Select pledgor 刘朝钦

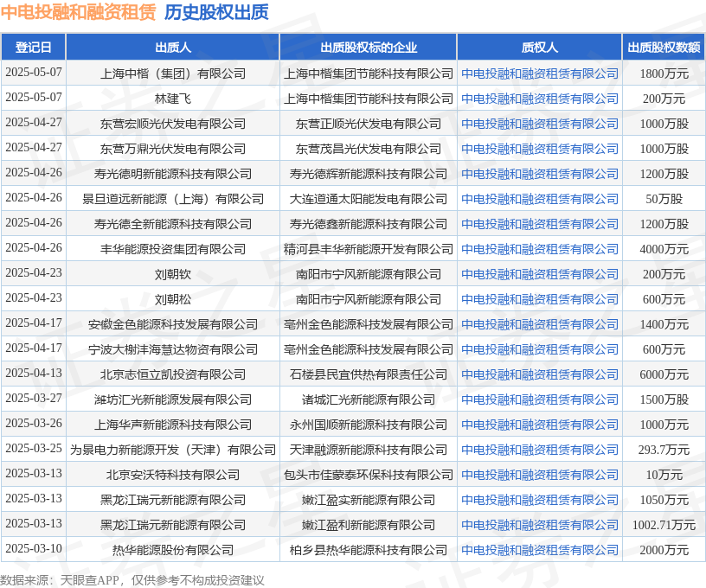173,274
